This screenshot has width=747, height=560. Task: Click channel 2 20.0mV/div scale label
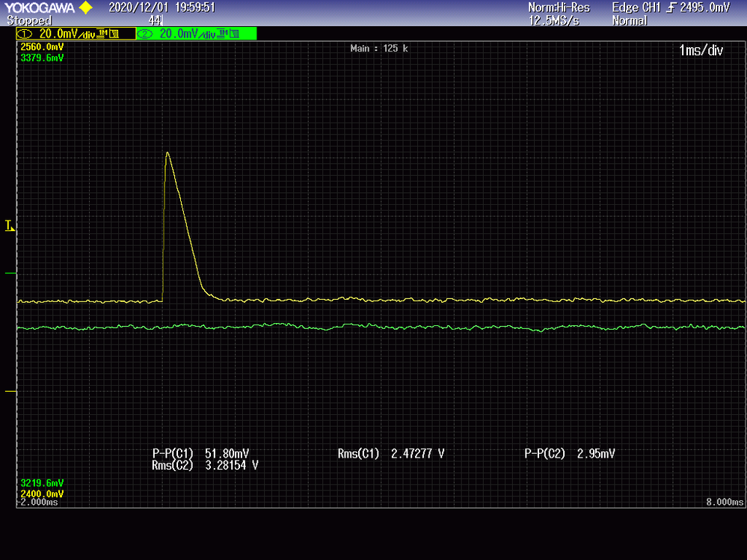click(x=187, y=34)
